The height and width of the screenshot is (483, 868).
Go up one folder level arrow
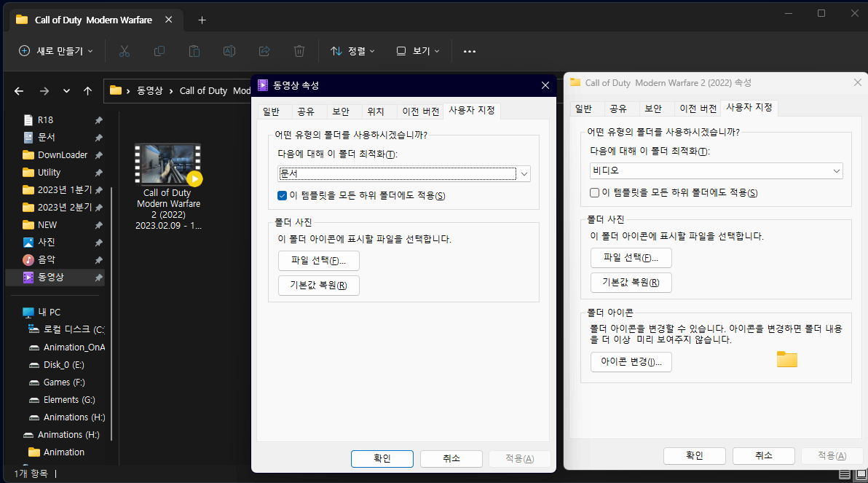87,91
